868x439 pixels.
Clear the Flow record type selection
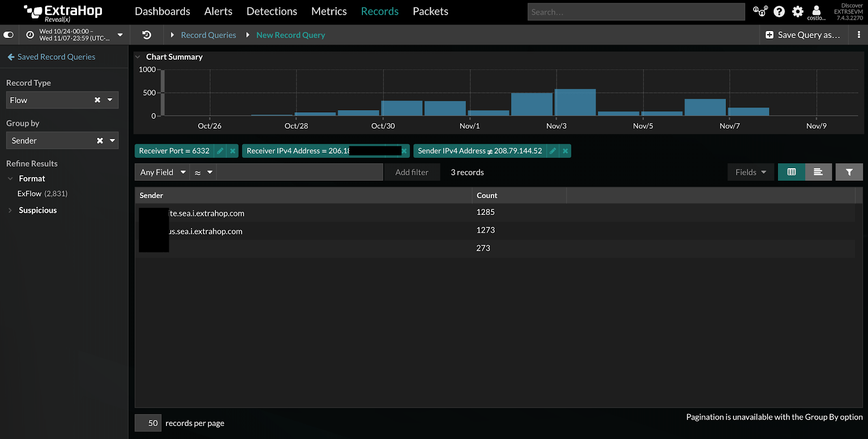[x=98, y=100]
